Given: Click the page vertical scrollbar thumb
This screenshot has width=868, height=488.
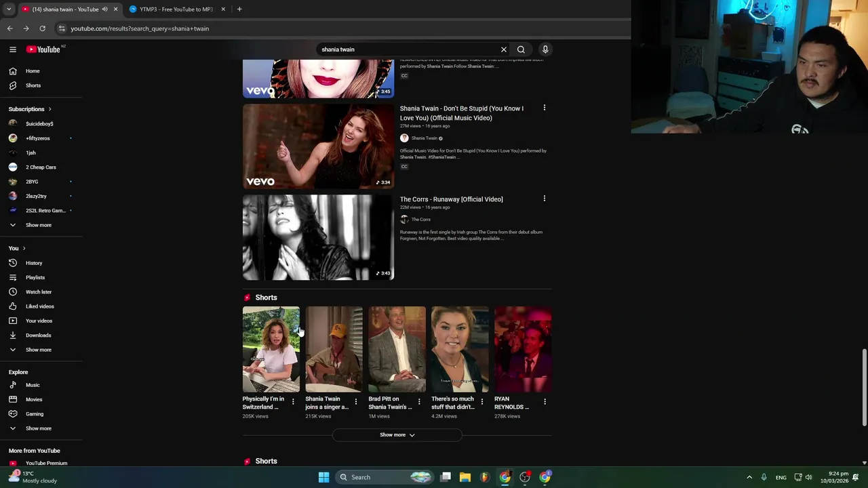Looking at the screenshot, I should coord(864,388).
